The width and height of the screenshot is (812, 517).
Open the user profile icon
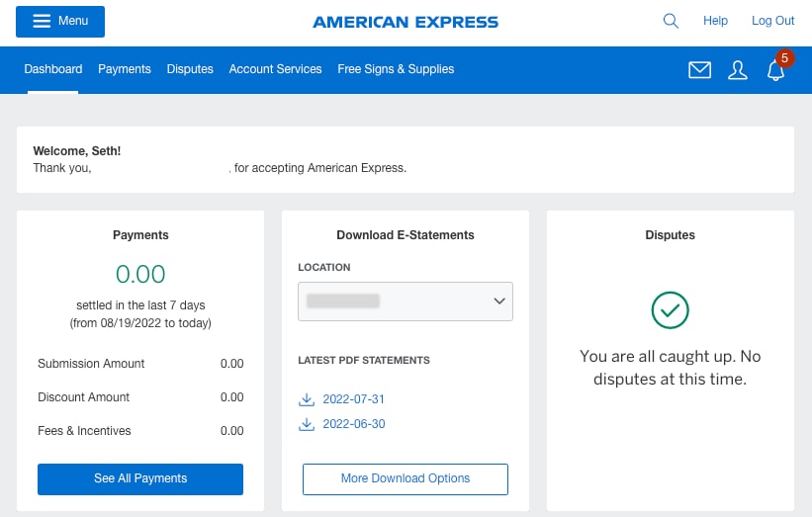click(x=737, y=70)
